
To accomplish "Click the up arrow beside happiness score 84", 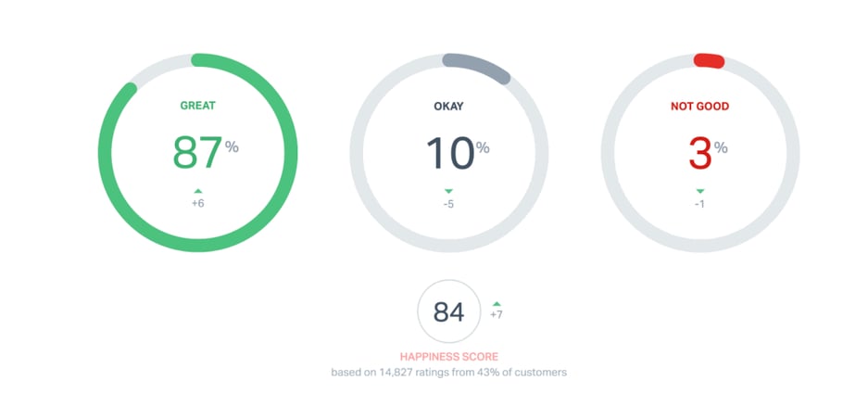I will (x=497, y=303).
